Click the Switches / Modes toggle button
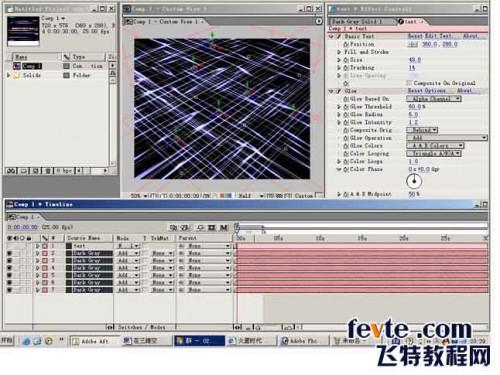This screenshot has height=375, width=500. pyautogui.click(x=141, y=327)
